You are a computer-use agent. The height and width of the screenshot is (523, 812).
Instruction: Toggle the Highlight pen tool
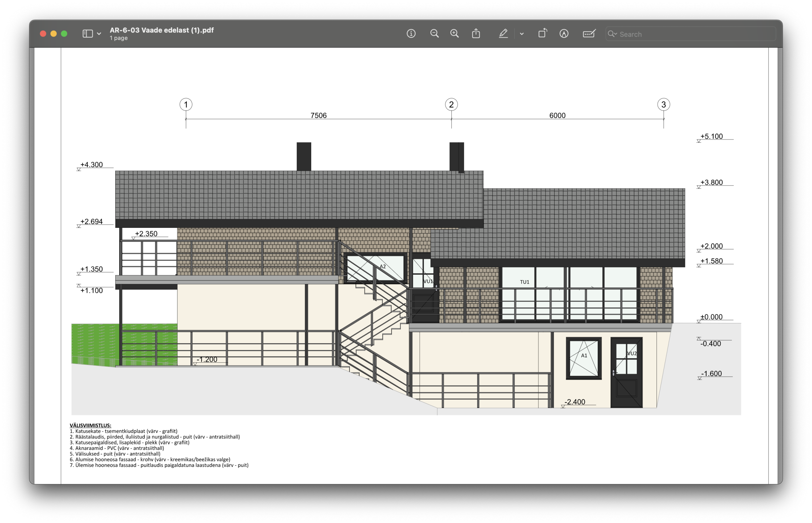coord(503,33)
